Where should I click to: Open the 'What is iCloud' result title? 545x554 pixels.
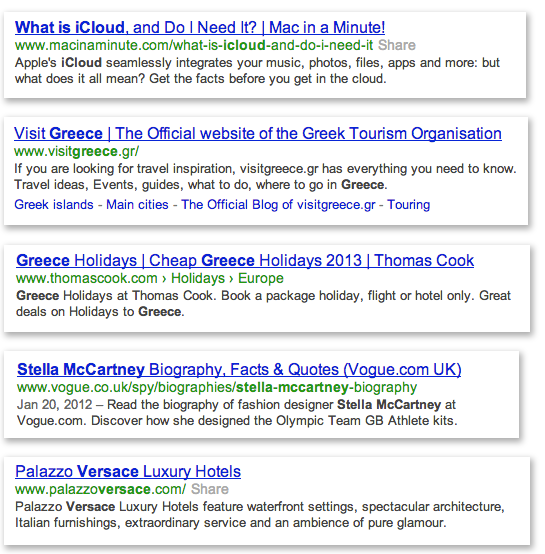point(200,28)
